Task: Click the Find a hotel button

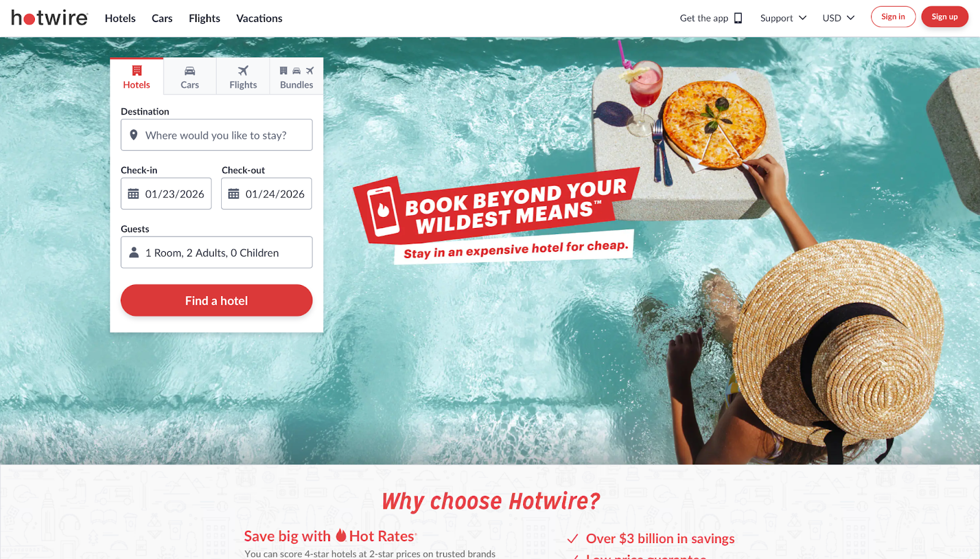Action: click(x=216, y=300)
